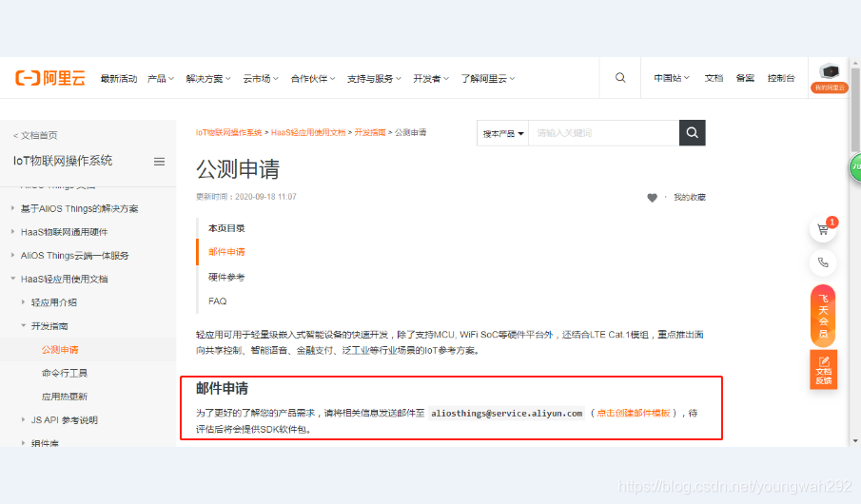Click the 我的阿里云 avatar icon
The height and width of the screenshot is (504, 861).
pyautogui.click(x=830, y=77)
